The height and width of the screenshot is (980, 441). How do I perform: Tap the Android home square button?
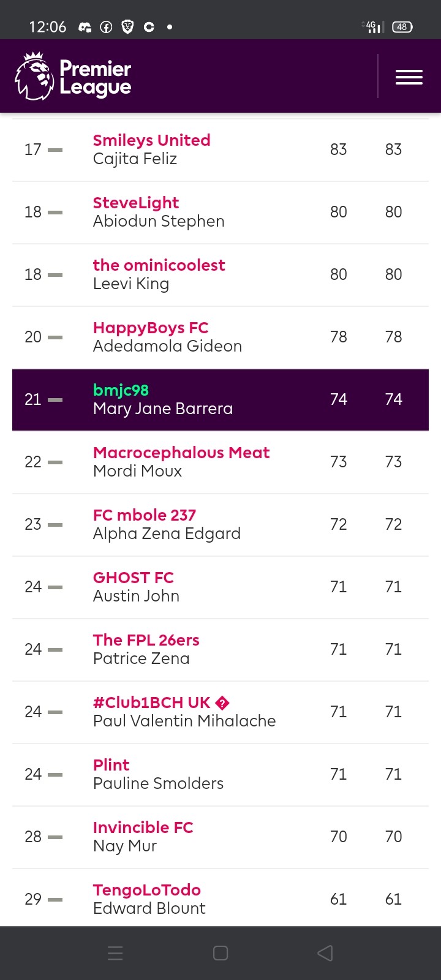point(221,953)
